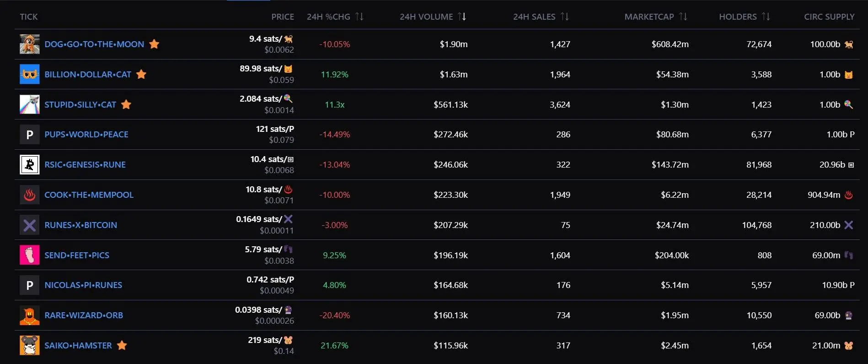Screen dimensions: 868x364
Task: Toggle favorite star for BILLION•DOLLAR•CAT
Action: [x=141, y=74]
